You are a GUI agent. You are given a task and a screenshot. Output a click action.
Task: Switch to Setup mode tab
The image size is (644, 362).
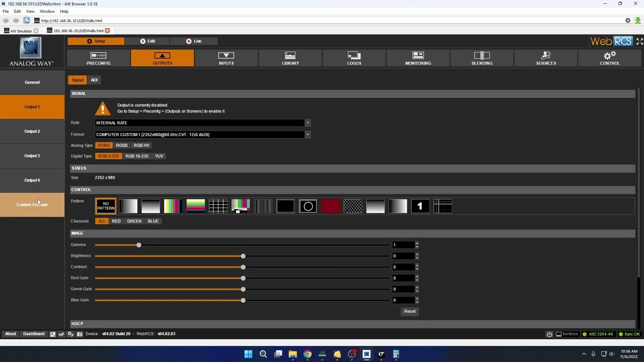click(x=96, y=41)
